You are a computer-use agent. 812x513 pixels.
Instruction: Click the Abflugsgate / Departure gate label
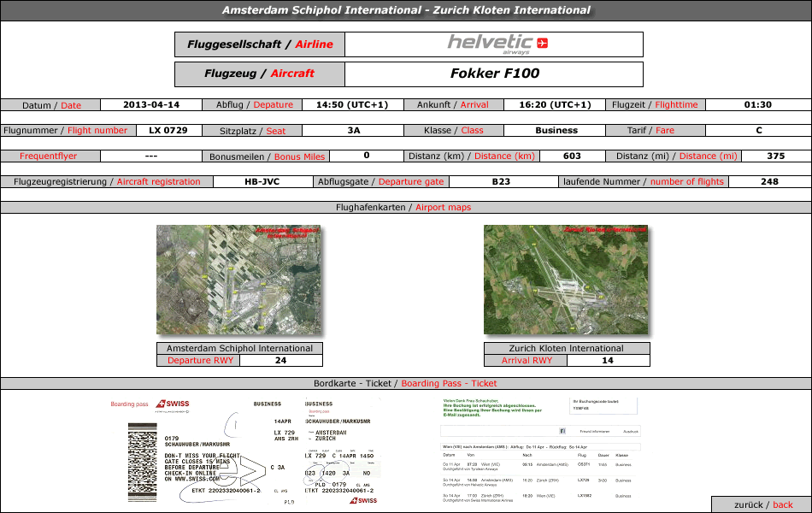click(381, 182)
